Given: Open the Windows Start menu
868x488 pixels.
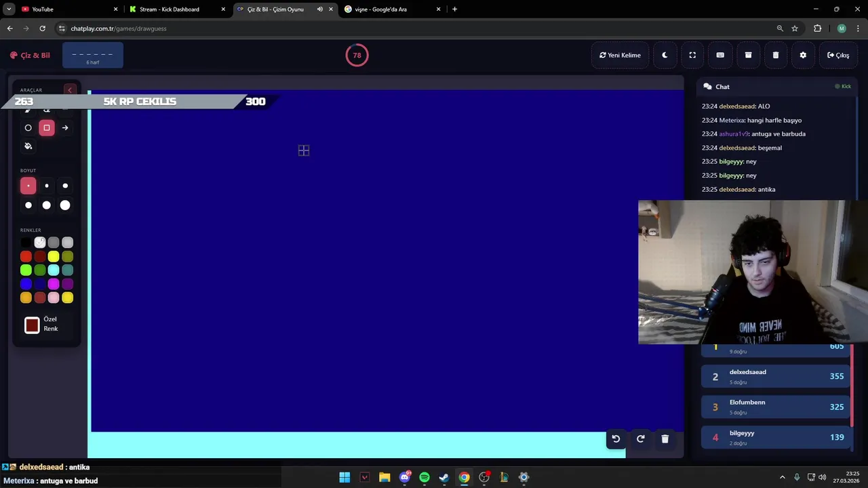Looking at the screenshot, I should point(344,477).
